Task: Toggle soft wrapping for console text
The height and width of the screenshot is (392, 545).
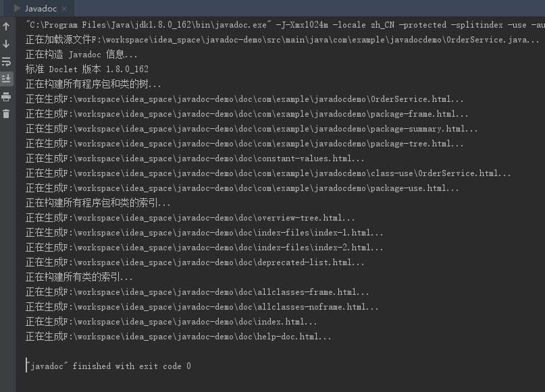Action: pos(6,61)
